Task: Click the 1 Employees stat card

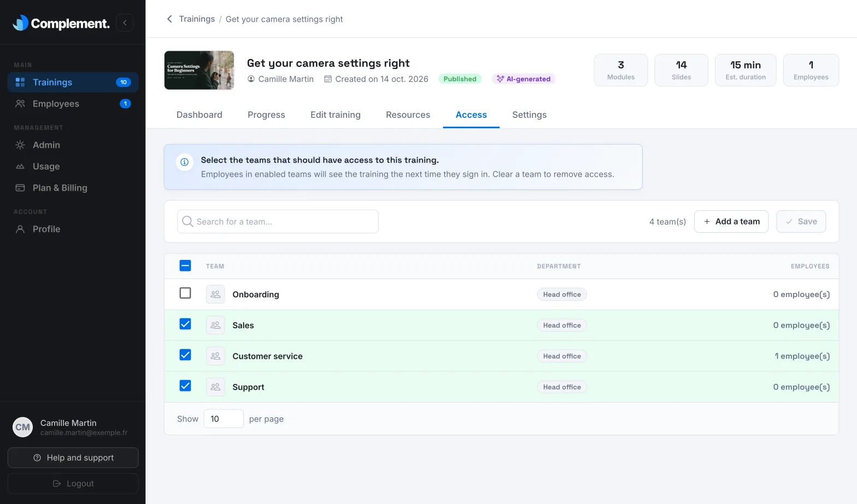Action: [x=811, y=70]
